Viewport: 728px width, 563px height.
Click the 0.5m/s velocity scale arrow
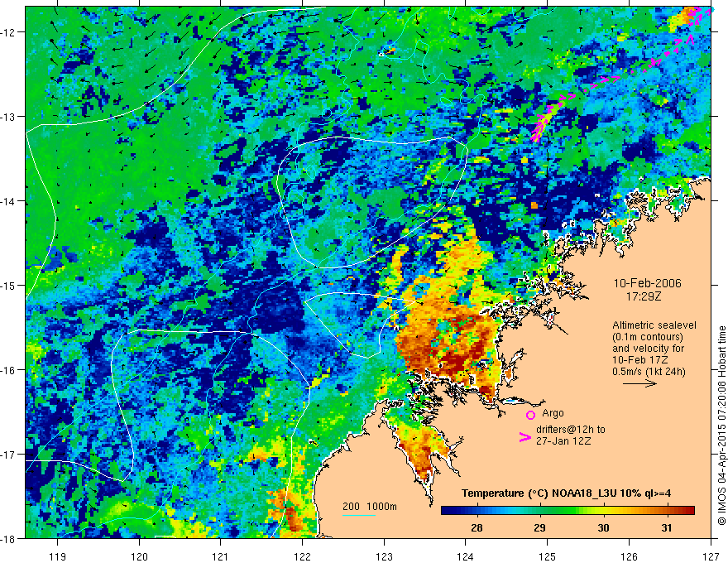point(639,383)
